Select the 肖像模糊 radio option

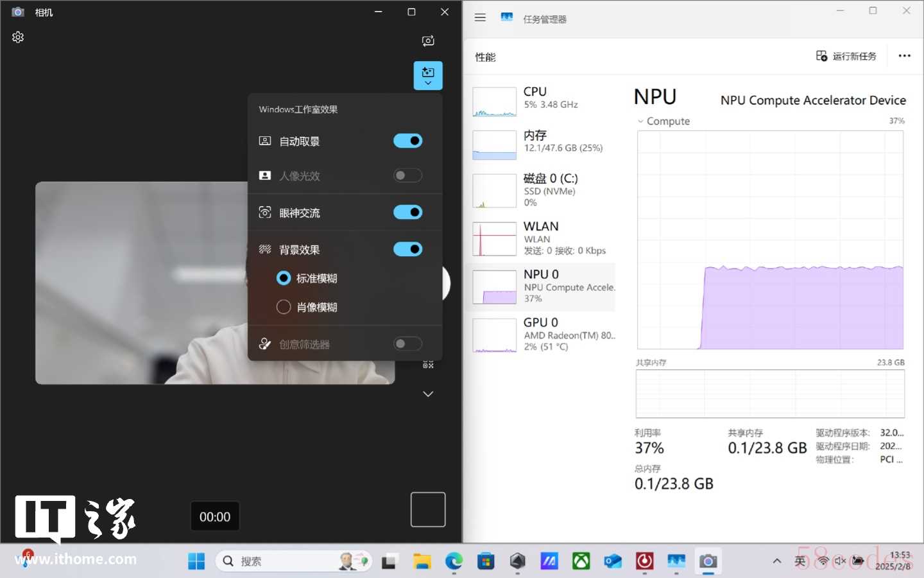284,307
